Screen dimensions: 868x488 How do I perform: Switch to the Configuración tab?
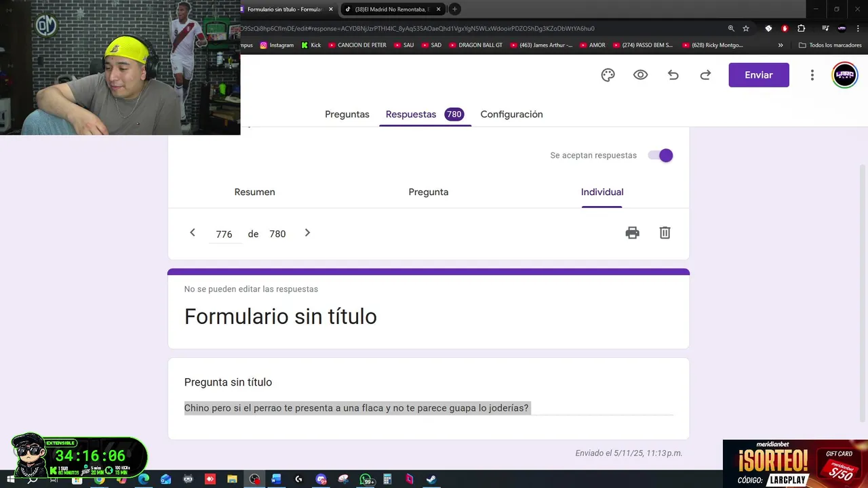coord(511,115)
